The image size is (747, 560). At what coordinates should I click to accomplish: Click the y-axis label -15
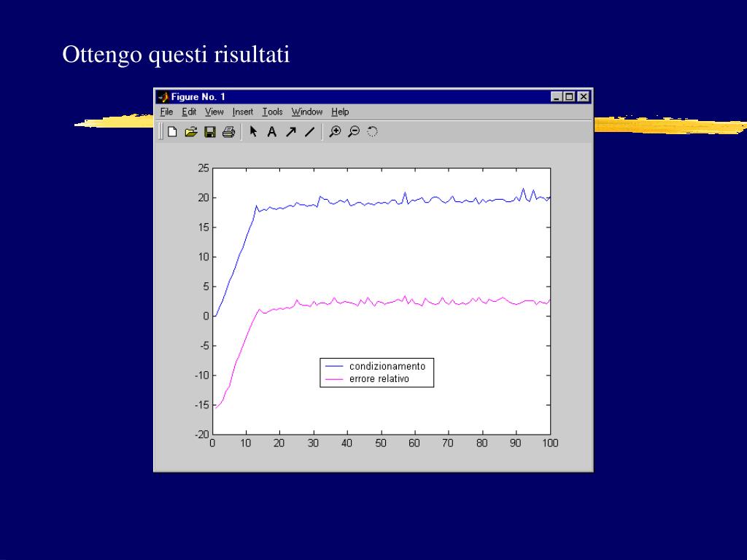[202, 405]
